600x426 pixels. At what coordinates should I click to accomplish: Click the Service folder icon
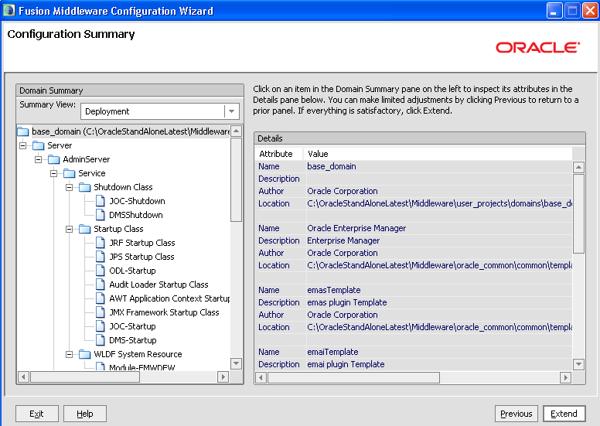(x=69, y=173)
